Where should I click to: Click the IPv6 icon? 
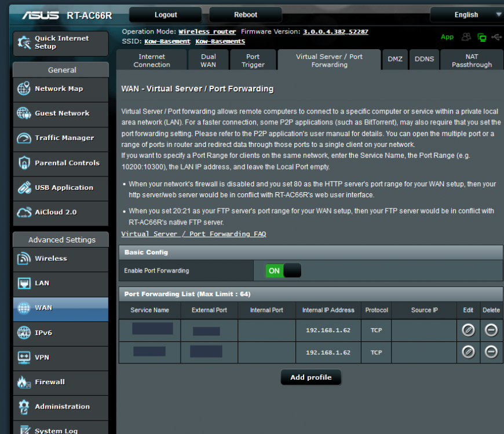coord(24,333)
